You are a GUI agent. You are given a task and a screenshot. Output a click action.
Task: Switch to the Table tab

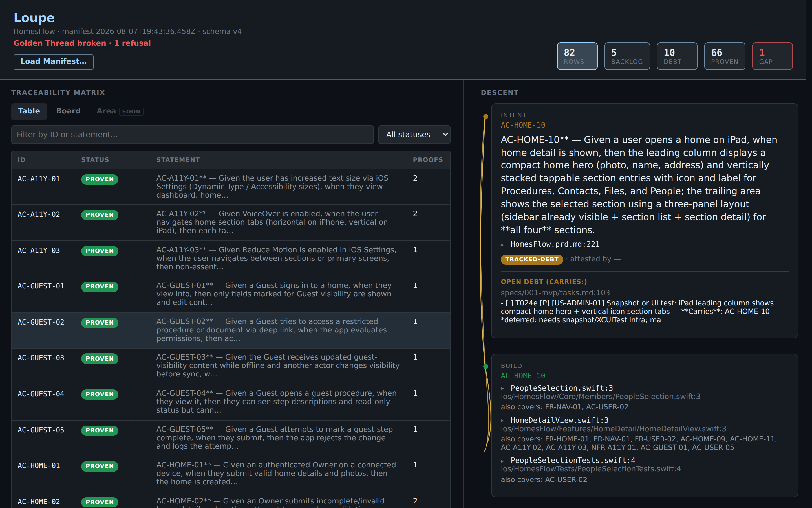pyautogui.click(x=29, y=111)
